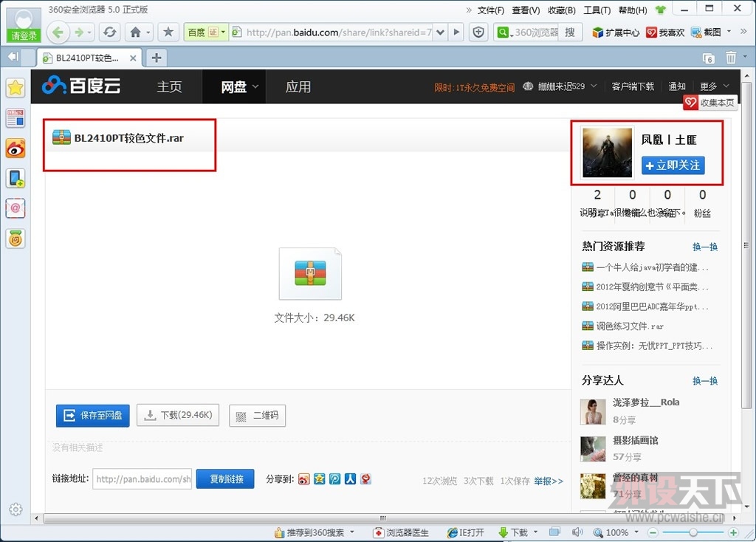
Task: Click the zoom in plus button
Action: 733,532
